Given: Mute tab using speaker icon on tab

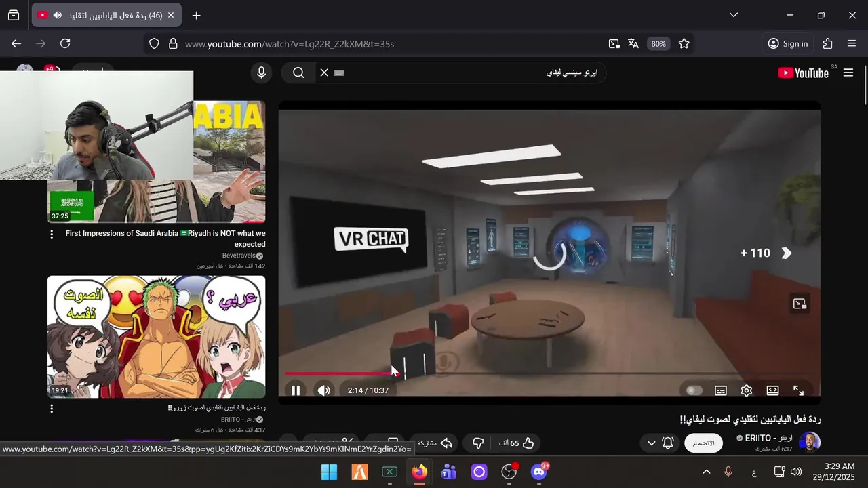Looking at the screenshot, I should (x=57, y=15).
